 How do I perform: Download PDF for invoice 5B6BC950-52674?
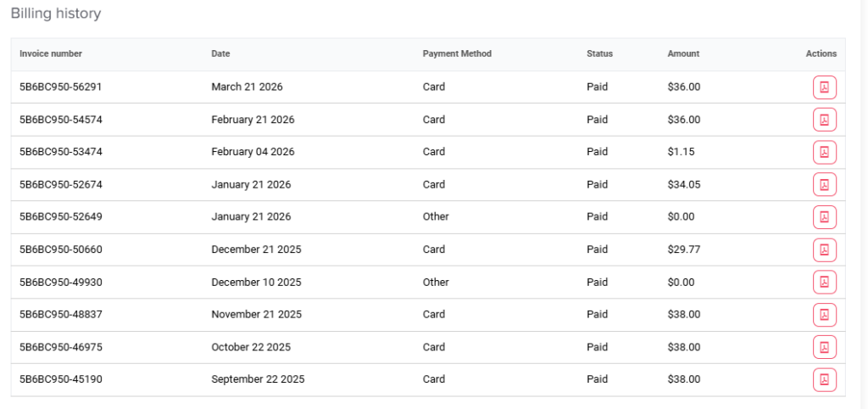[824, 185]
